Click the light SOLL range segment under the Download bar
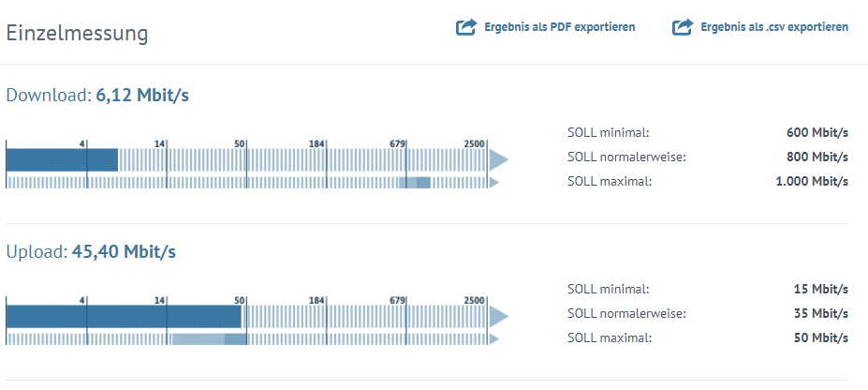The image size is (868, 390). click(415, 182)
